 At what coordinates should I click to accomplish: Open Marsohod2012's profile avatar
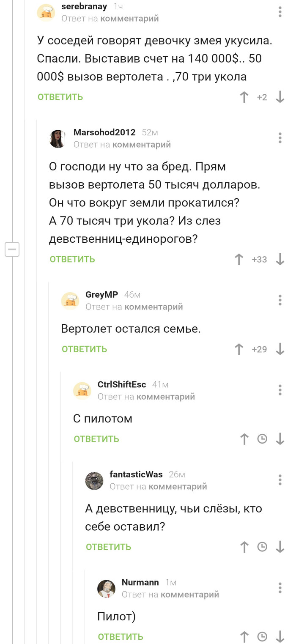tap(58, 137)
